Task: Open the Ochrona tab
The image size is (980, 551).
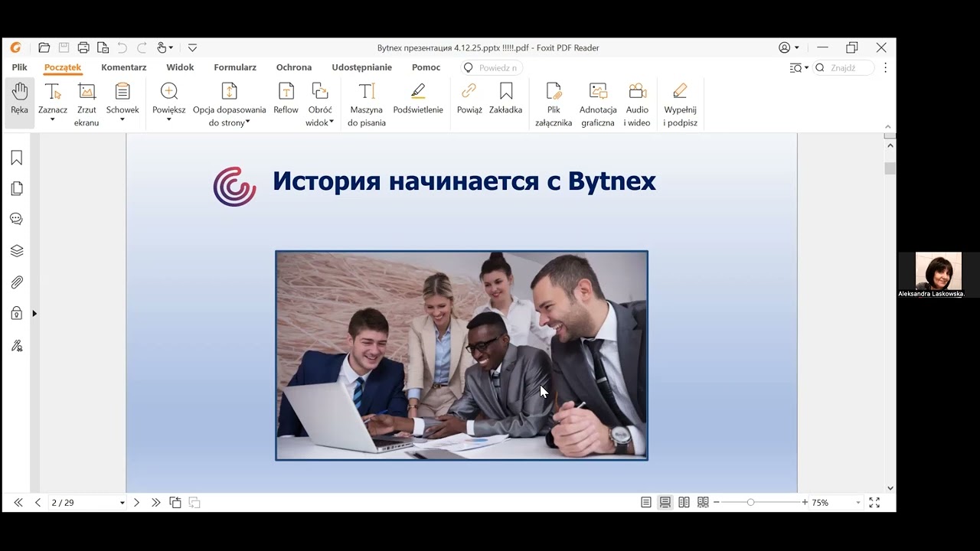Action: pyautogui.click(x=294, y=67)
